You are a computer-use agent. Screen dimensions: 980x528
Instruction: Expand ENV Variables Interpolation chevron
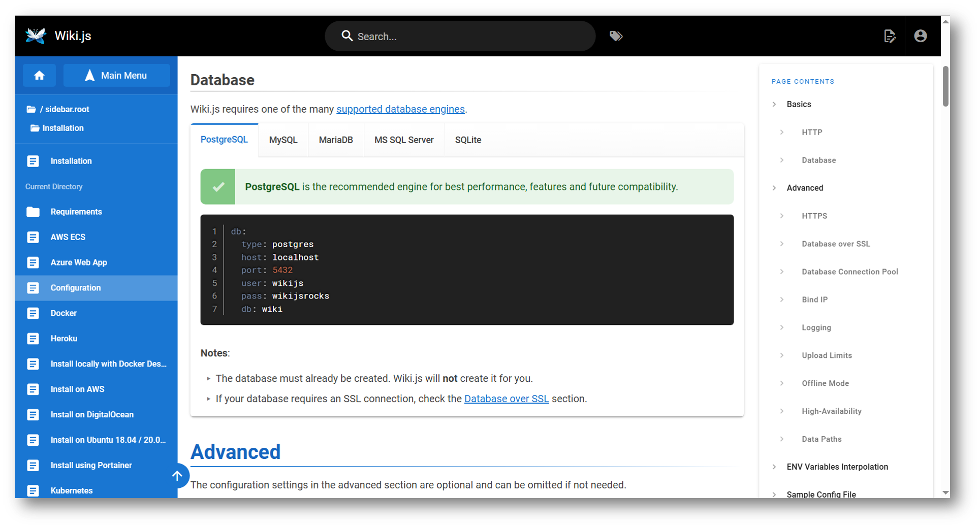[774, 467]
